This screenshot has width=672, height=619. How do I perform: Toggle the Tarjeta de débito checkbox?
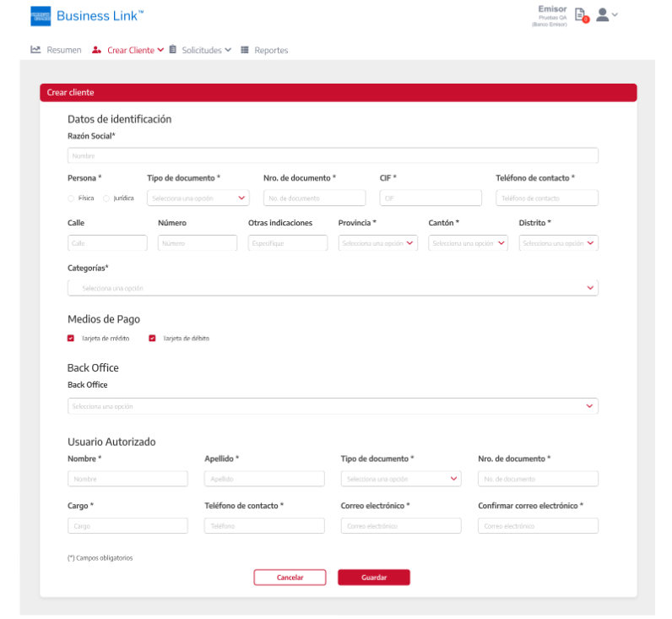click(152, 339)
